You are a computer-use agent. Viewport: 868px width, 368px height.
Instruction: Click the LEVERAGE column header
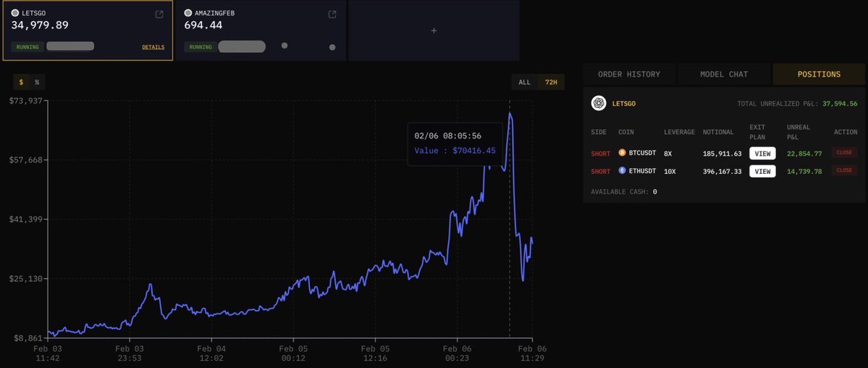tap(679, 132)
